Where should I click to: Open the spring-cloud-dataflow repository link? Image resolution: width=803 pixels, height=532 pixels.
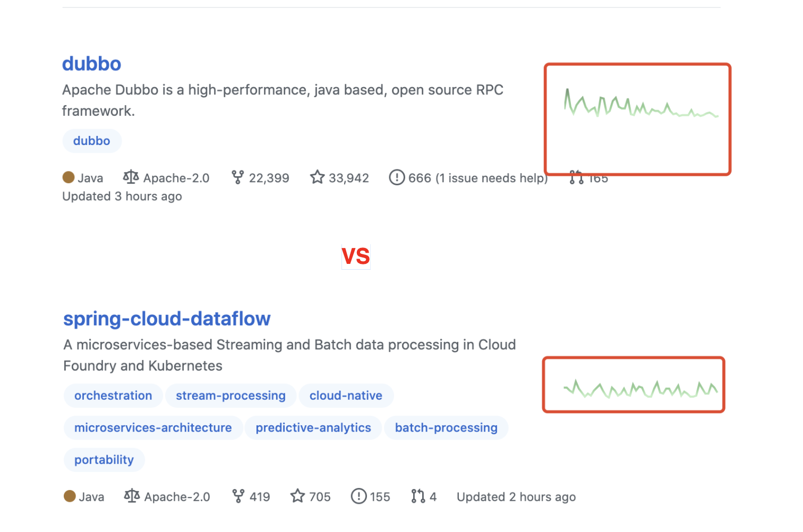pyautogui.click(x=167, y=319)
